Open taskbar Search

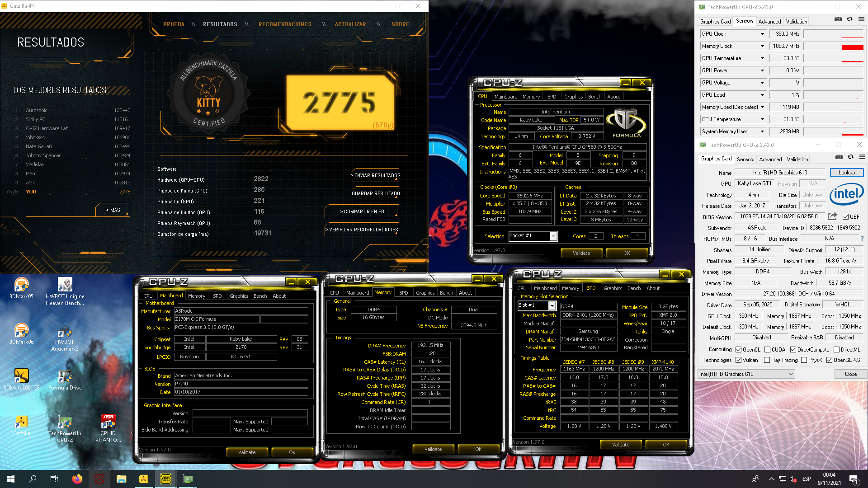33,479
